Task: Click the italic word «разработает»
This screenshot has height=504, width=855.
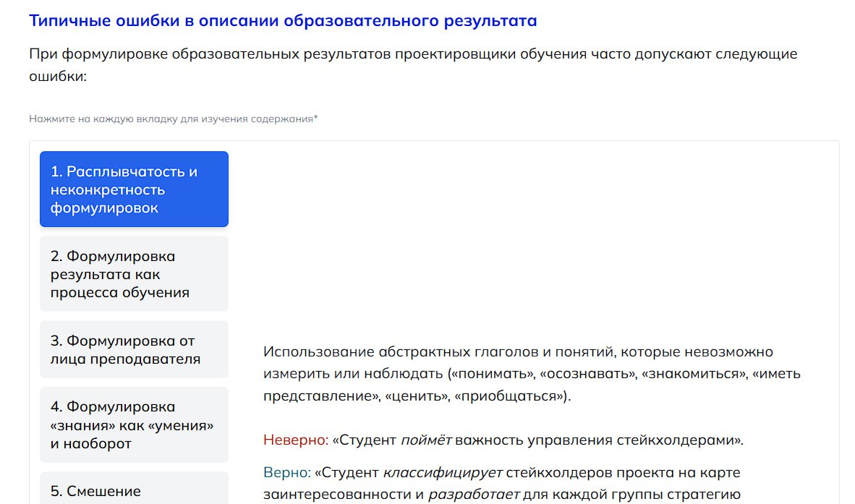Action: pyautogui.click(x=474, y=495)
